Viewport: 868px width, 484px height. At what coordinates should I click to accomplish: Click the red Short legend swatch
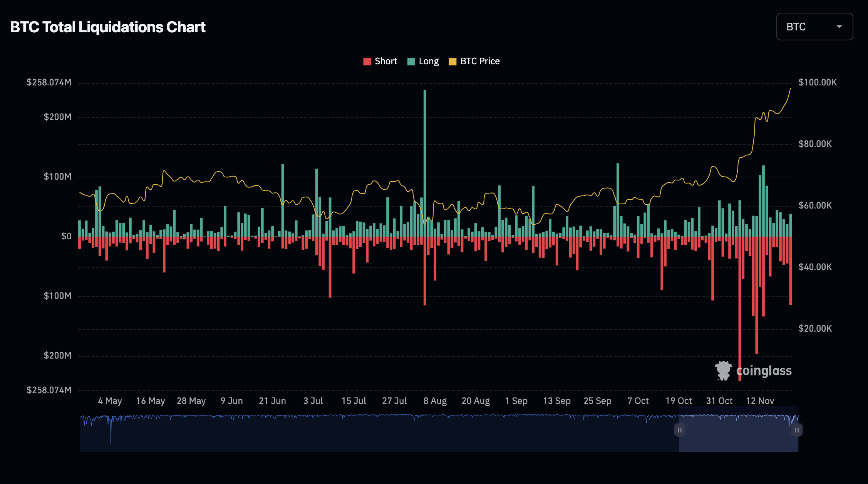tap(367, 62)
